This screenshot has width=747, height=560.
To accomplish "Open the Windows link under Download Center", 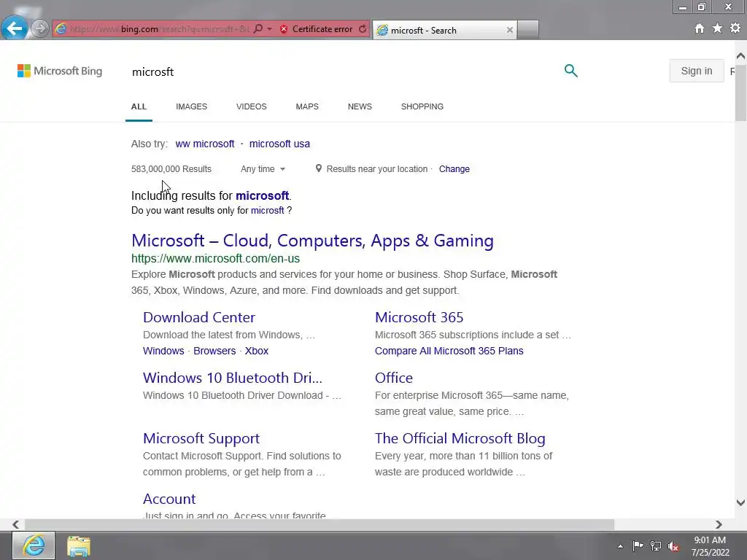I will (163, 351).
